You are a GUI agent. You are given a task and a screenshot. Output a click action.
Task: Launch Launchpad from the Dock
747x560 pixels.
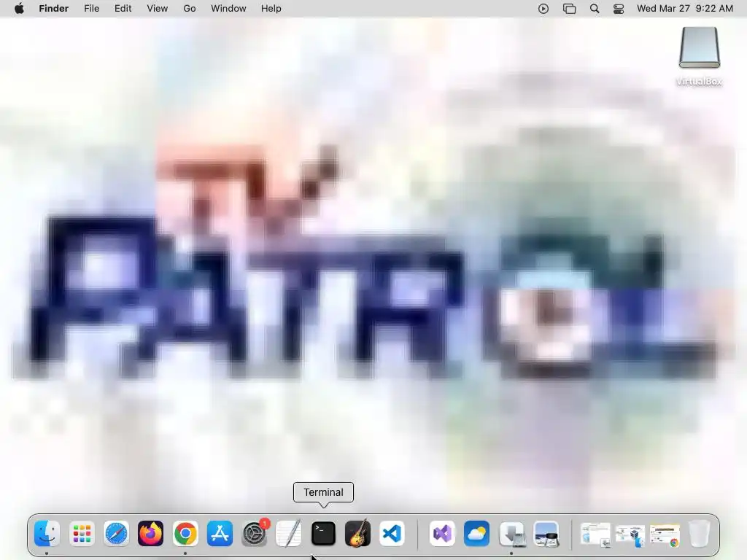tap(82, 533)
